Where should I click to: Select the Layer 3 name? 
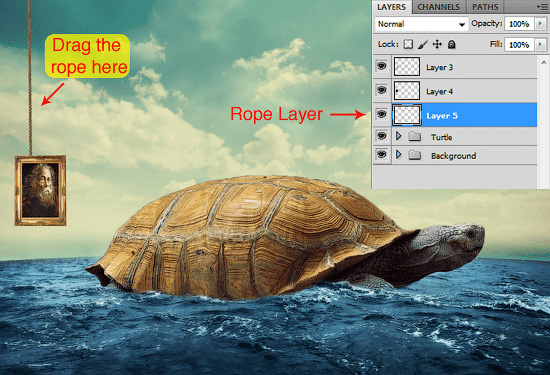coord(440,67)
